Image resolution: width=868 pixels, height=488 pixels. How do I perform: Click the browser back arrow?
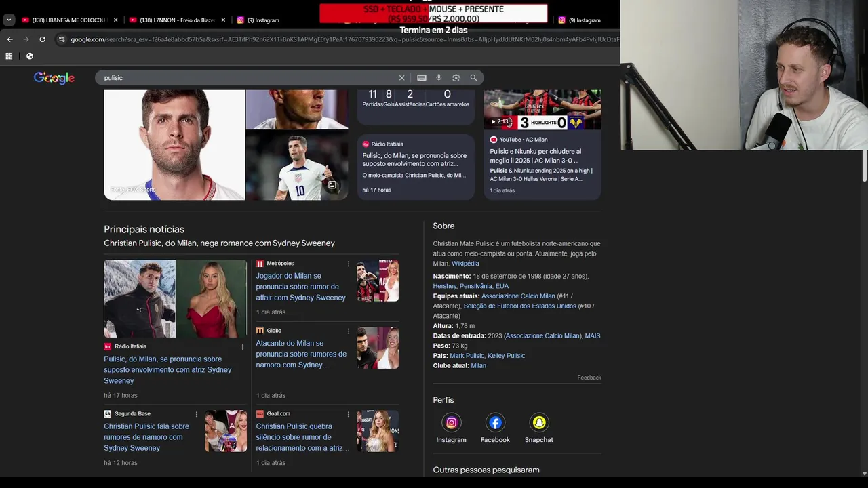pos(9,39)
